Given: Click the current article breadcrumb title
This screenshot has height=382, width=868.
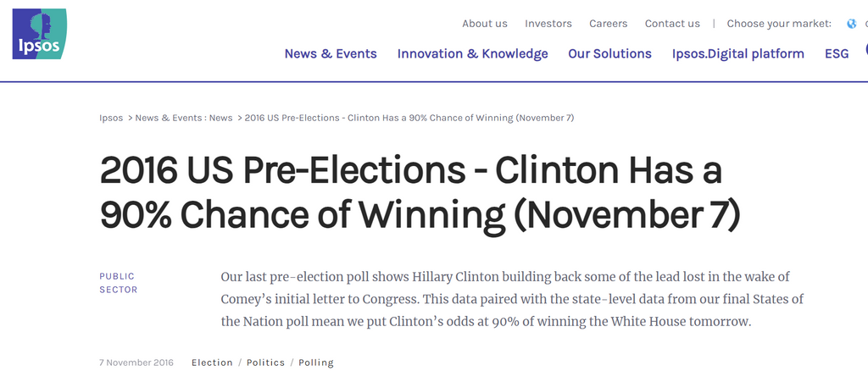Looking at the screenshot, I should (409, 118).
